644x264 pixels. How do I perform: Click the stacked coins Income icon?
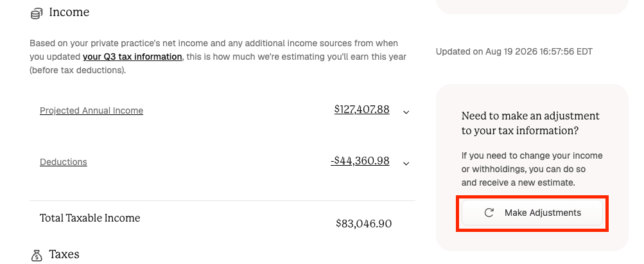click(x=37, y=13)
